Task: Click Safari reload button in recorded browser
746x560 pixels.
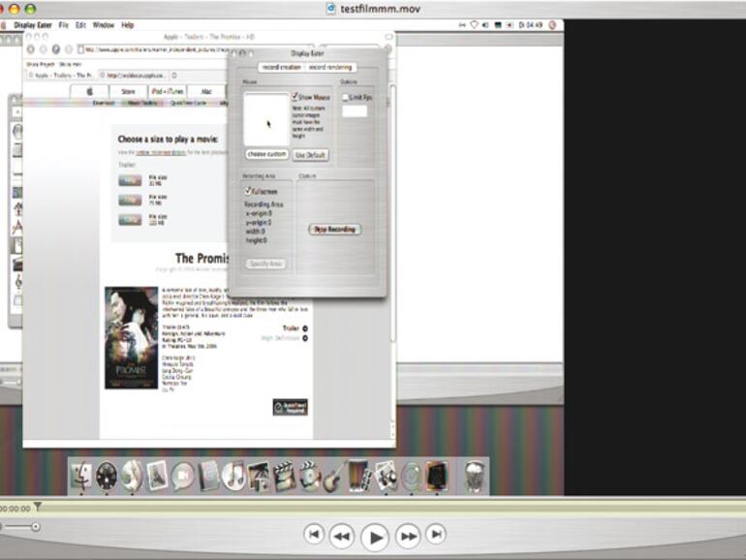Action: (56, 49)
